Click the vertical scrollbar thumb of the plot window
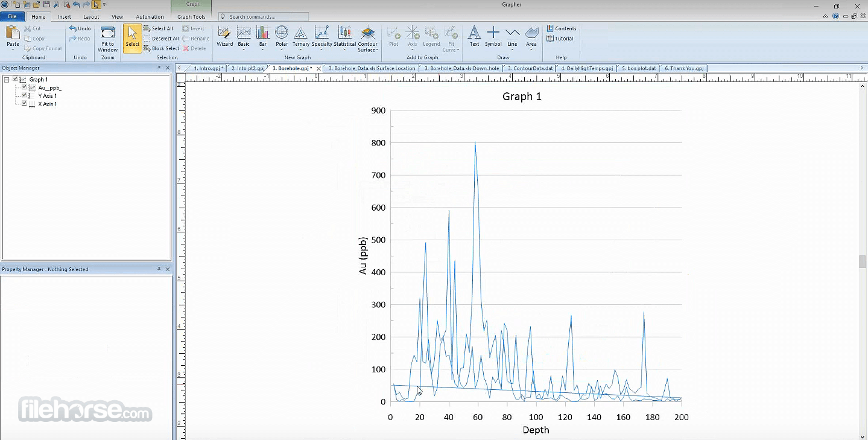 coord(863,261)
